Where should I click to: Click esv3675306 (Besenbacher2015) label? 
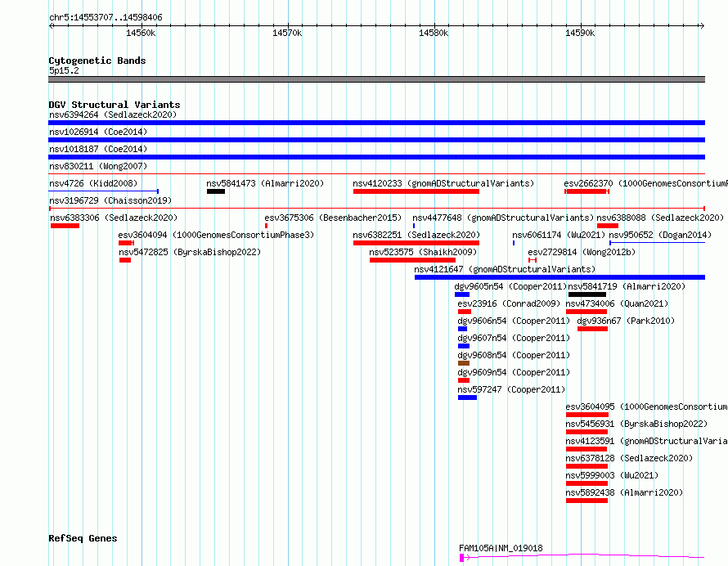tap(333, 218)
